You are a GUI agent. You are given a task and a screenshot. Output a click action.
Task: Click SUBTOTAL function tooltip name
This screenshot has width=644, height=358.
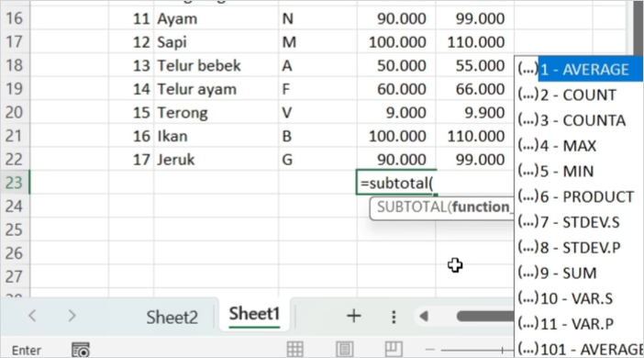pyautogui.click(x=412, y=207)
